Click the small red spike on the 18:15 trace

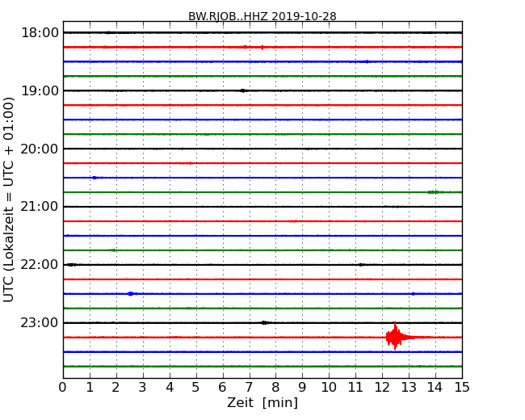coord(262,47)
